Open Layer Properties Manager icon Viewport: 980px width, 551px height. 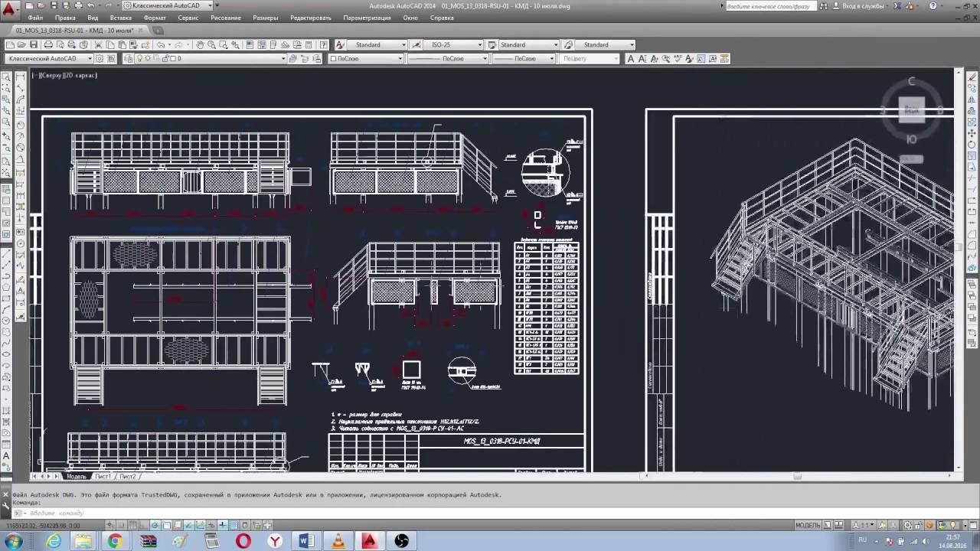pos(129,59)
